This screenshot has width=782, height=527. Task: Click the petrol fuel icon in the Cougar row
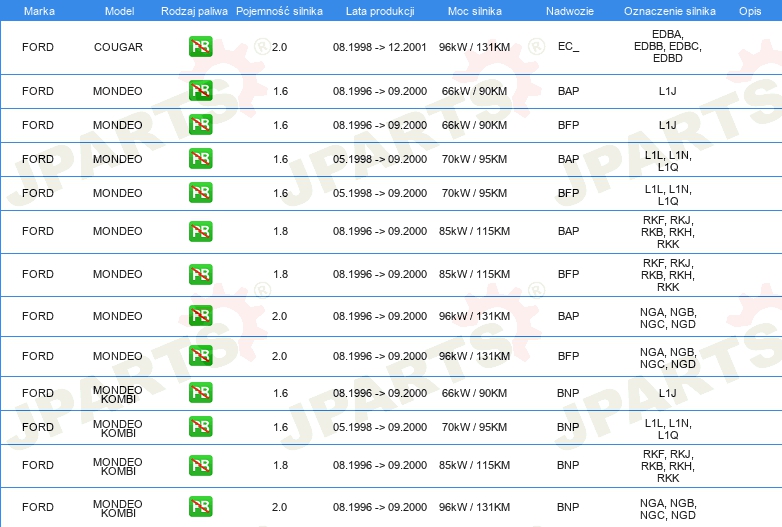coord(200,47)
